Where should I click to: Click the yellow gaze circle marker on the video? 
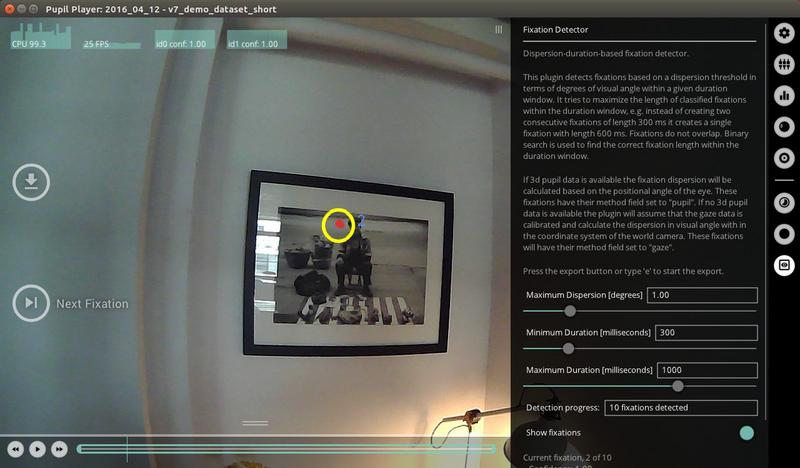coord(338,225)
